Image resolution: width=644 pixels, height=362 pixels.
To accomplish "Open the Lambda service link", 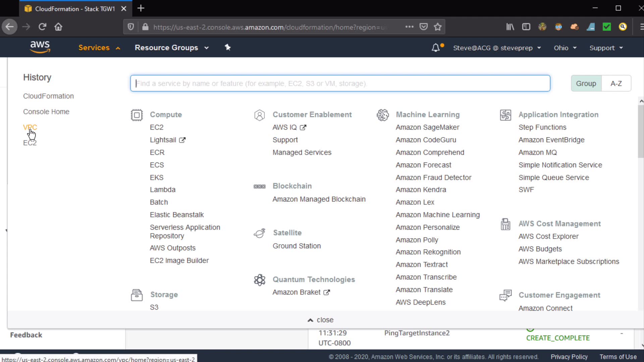I will pyautogui.click(x=162, y=190).
